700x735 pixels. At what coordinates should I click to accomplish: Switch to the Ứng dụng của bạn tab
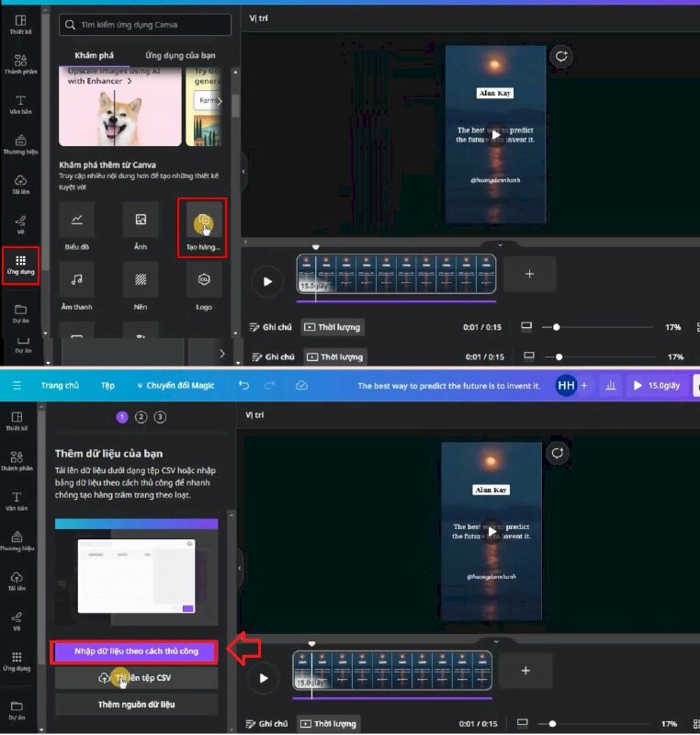click(x=180, y=55)
